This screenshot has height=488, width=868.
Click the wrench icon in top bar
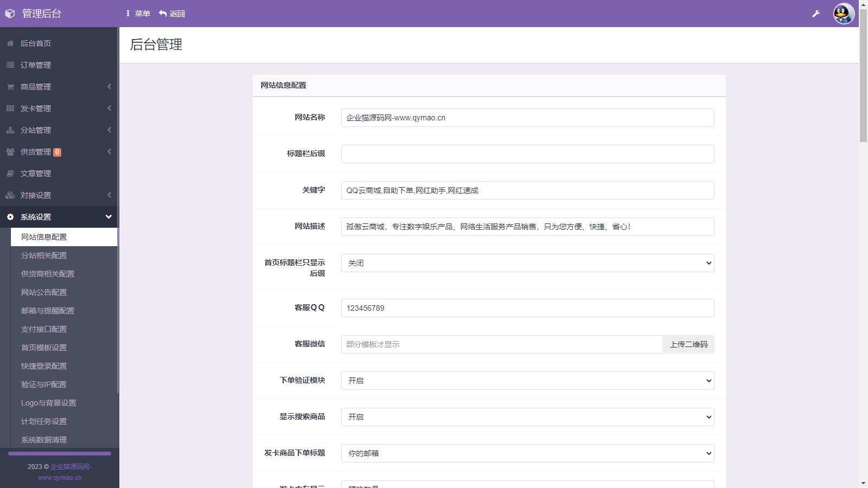[815, 14]
